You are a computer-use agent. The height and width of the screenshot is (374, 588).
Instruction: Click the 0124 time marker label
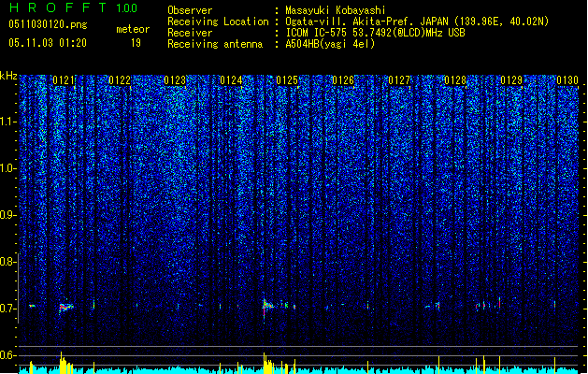click(x=232, y=80)
